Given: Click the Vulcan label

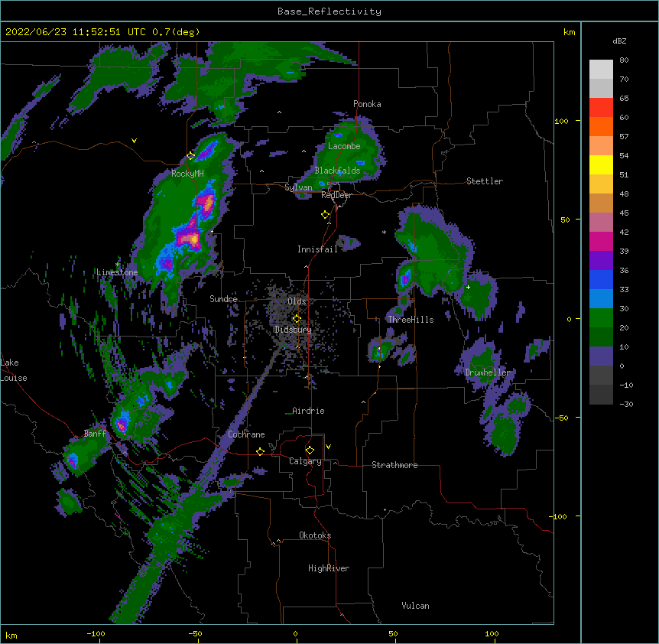Looking at the screenshot, I should [415, 606].
